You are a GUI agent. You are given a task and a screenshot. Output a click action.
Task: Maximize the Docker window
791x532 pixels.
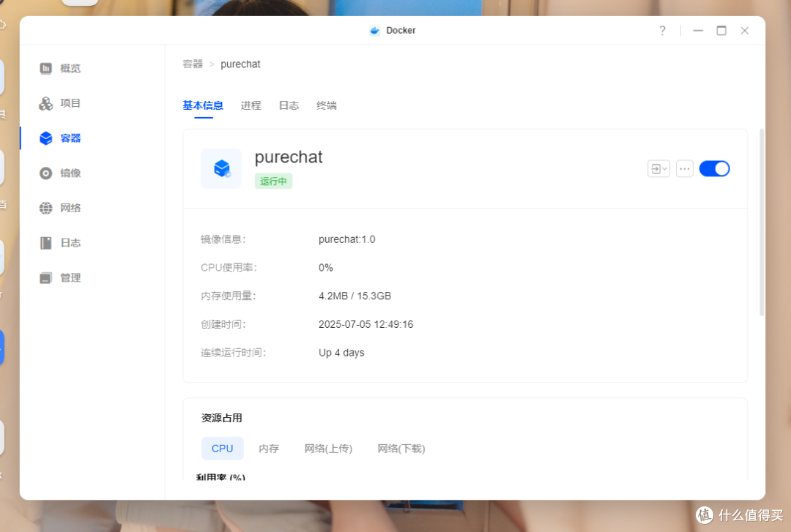coord(721,31)
